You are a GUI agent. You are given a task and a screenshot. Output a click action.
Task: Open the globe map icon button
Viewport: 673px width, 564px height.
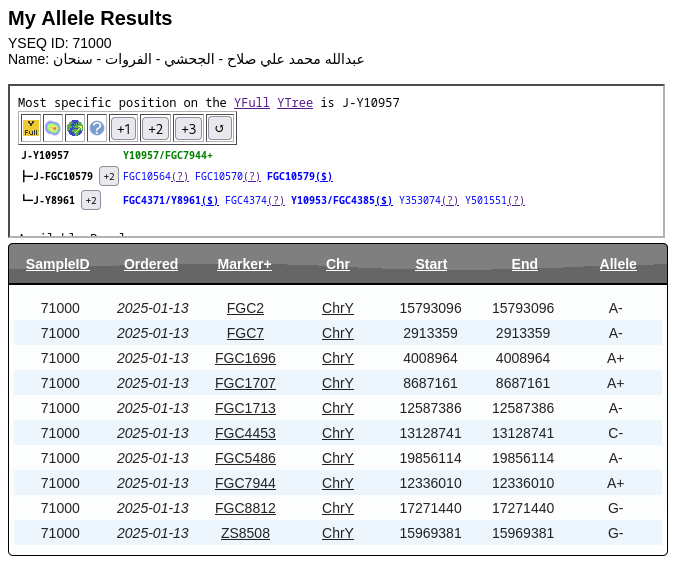(75, 128)
